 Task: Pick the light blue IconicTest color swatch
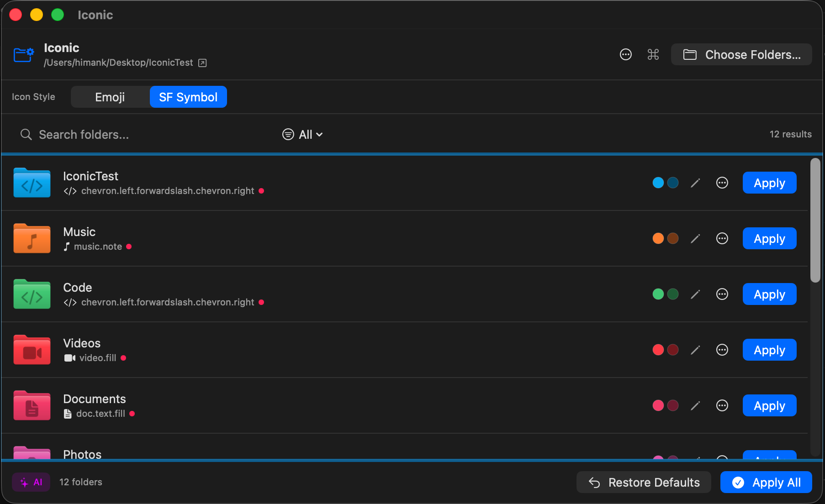click(x=658, y=183)
